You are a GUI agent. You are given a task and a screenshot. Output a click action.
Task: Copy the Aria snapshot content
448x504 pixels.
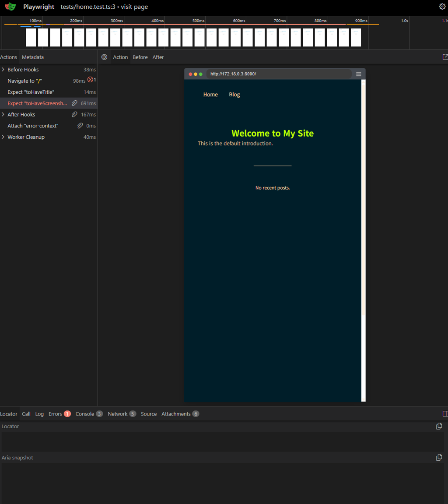439,458
